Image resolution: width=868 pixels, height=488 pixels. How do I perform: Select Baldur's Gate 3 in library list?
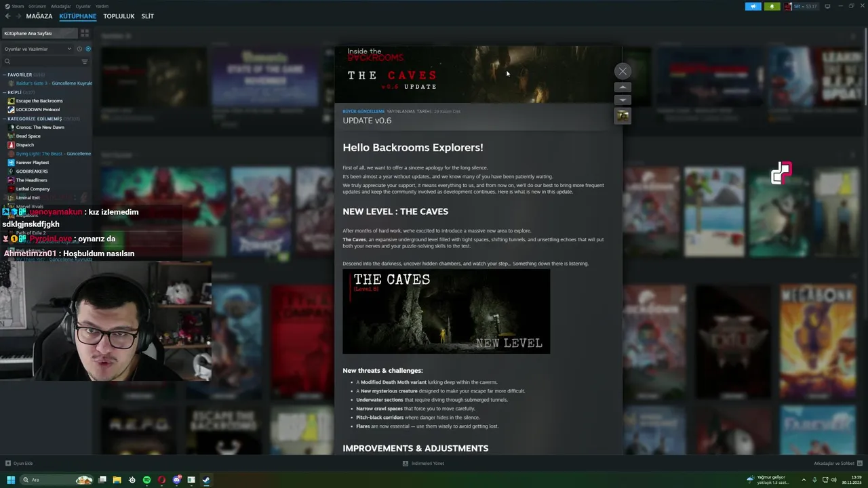coord(50,83)
